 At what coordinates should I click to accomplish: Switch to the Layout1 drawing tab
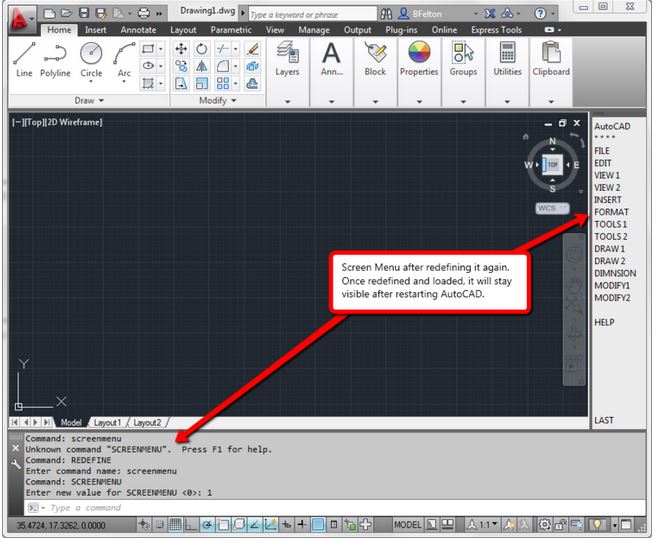tap(107, 423)
